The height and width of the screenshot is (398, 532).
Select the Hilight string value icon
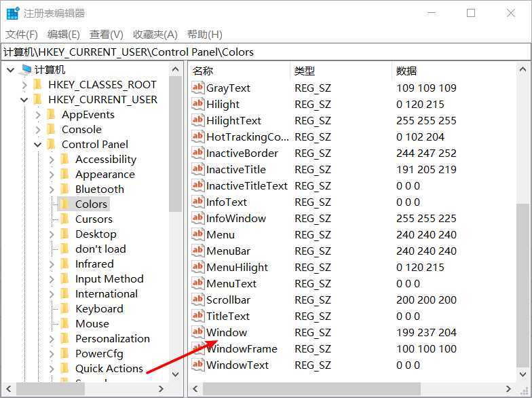tap(198, 104)
